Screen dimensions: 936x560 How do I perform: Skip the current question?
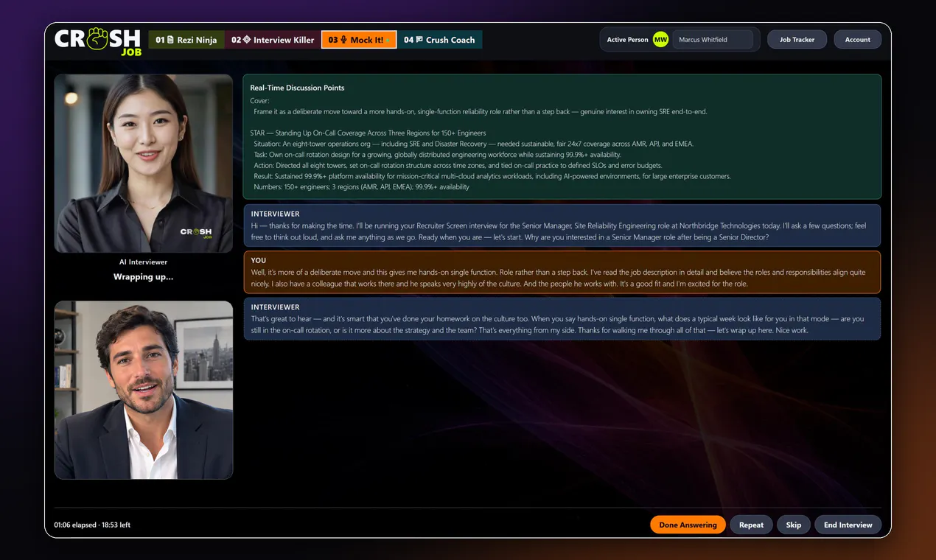(793, 525)
